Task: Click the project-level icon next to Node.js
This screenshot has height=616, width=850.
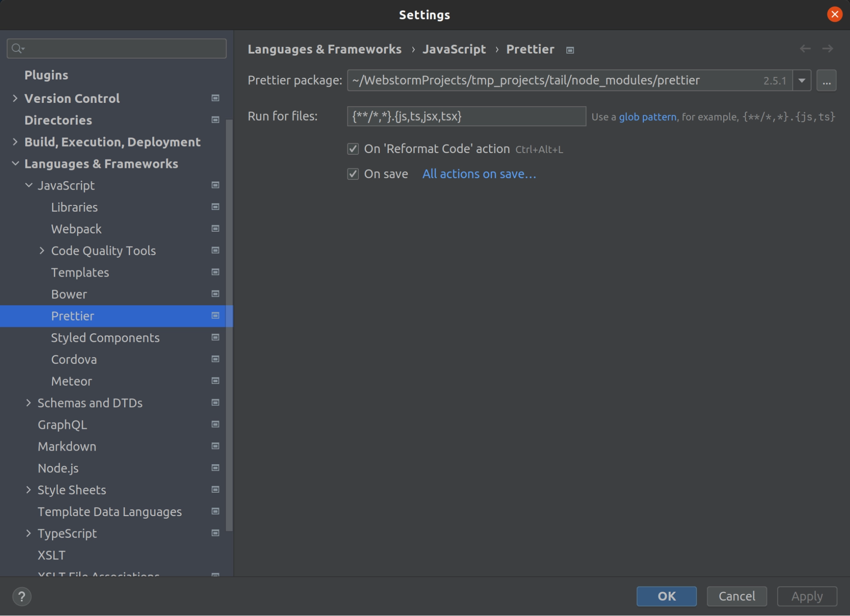Action: [x=216, y=468]
